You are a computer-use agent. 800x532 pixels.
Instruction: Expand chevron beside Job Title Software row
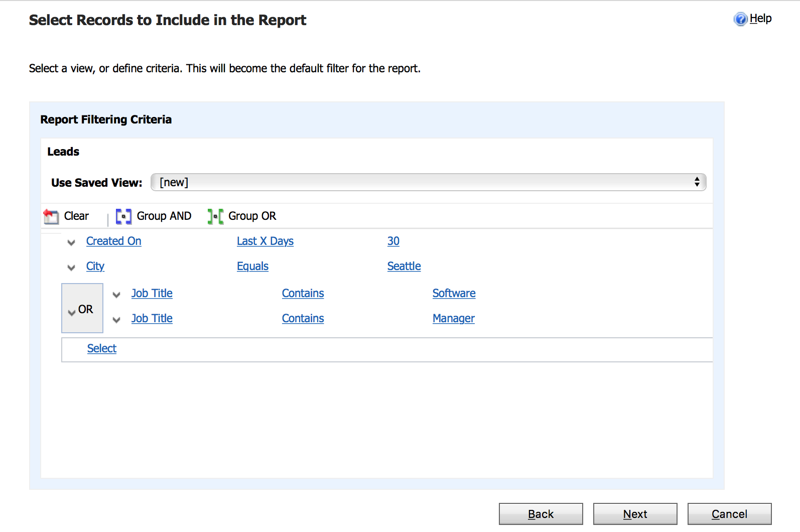116,295
